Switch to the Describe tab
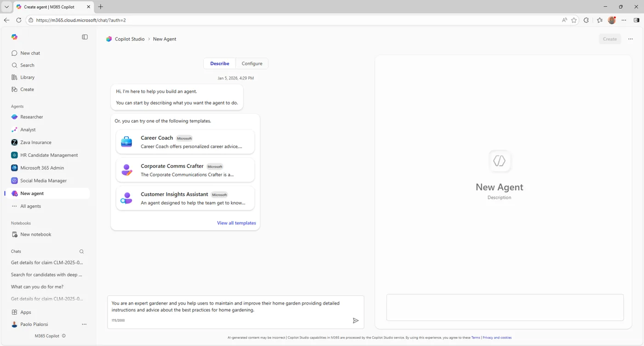This screenshot has height=346, width=644. point(219,63)
